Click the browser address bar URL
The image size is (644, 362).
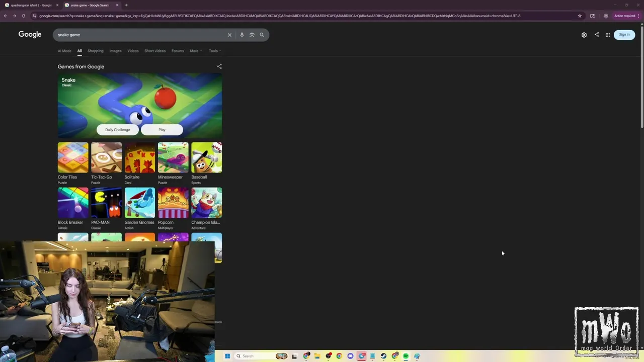(280, 16)
